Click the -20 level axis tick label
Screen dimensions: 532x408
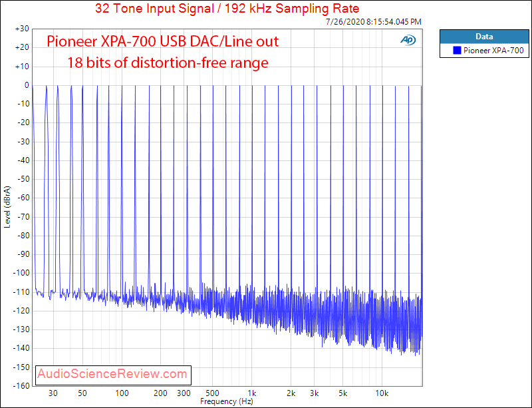click(x=23, y=122)
